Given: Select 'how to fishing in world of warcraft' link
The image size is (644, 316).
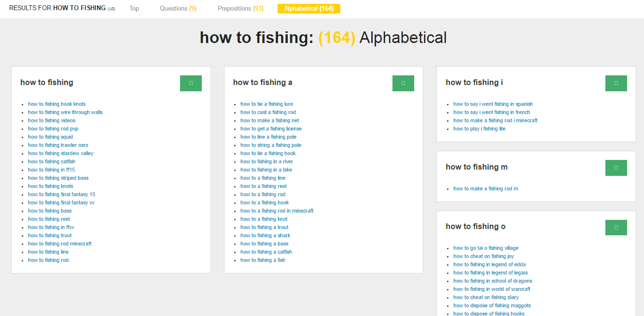Looking at the screenshot, I should tap(492, 289).
